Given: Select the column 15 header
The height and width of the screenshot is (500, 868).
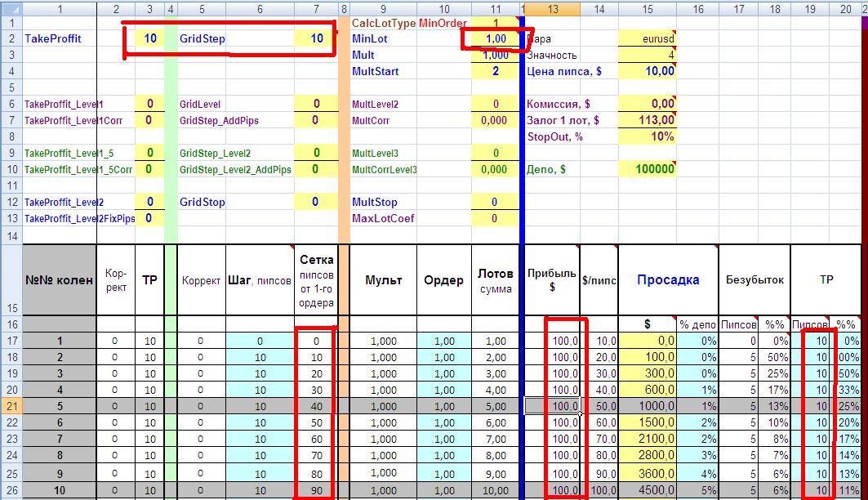Looking at the screenshot, I should pos(648,9).
